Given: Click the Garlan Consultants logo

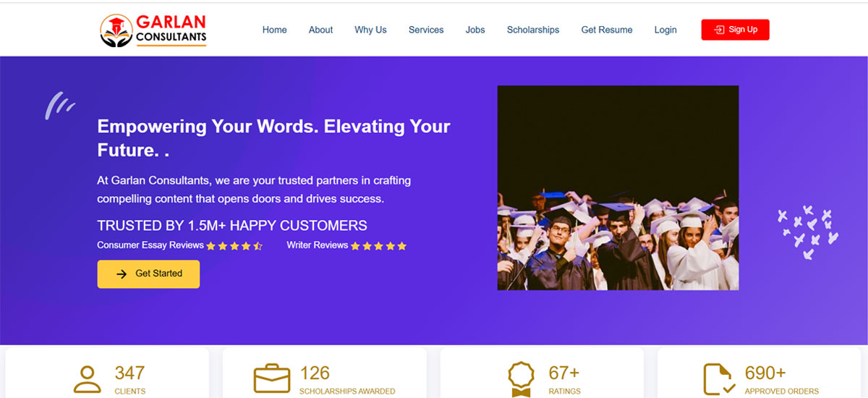Looking at the screenshot, I should pos(153,30).
